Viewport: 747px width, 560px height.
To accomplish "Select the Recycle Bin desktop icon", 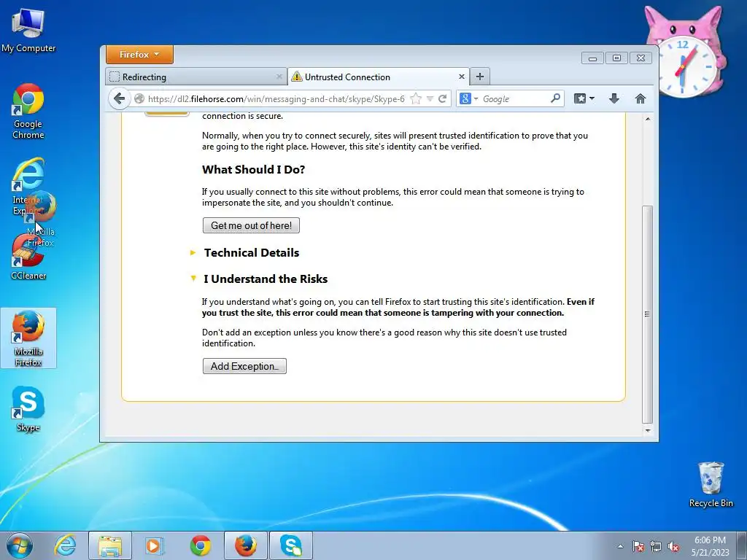I will [x=711, y=484].
